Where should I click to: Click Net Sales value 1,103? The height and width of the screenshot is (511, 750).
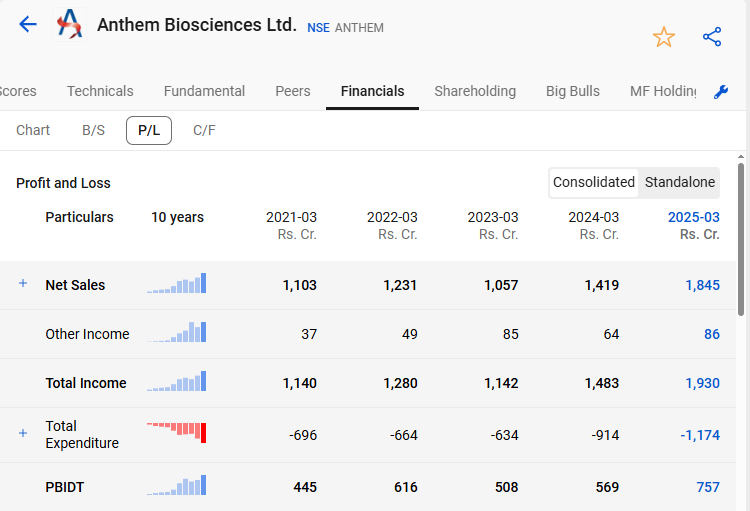click(299, 285)
